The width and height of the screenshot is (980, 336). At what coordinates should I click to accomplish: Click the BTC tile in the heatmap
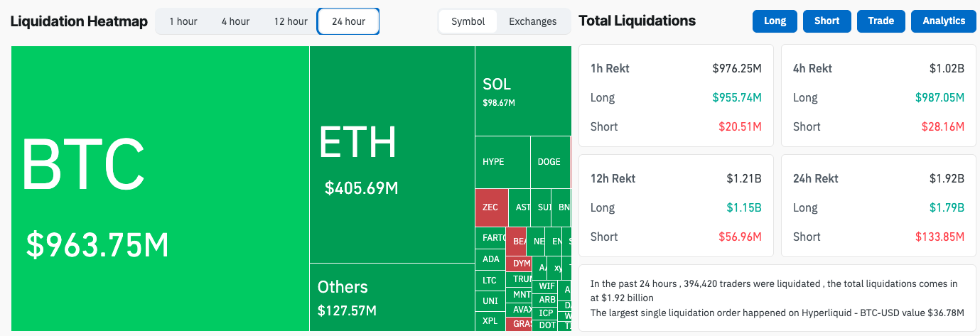[x=160, y=188]
